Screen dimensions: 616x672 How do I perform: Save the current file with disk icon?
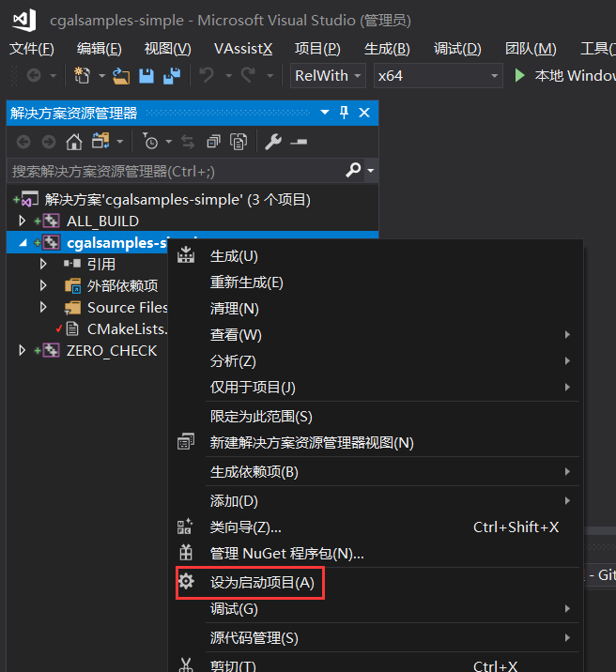tap(146, 76)
